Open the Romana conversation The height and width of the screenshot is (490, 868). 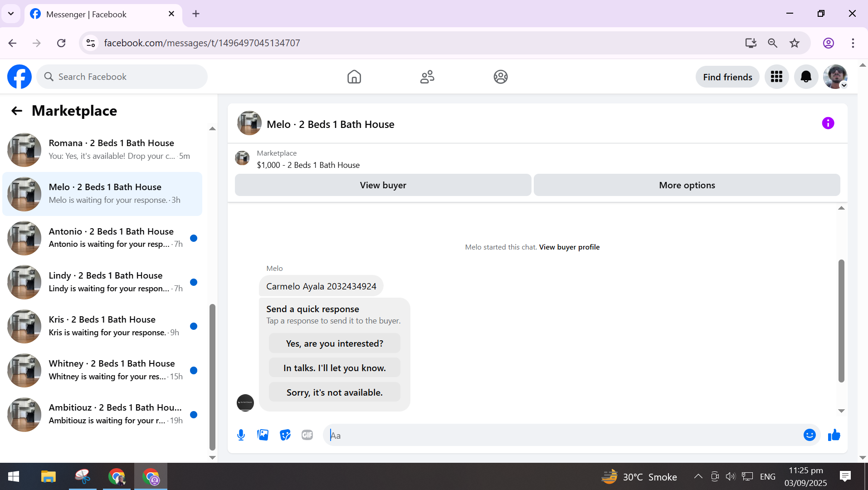pyautogui.click(x=102, y=150)
